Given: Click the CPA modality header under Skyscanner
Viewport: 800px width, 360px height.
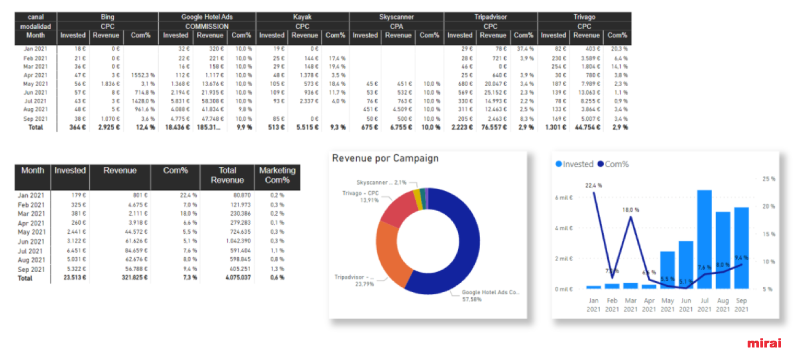Looking at the screenshot, I should (x=397, y=26).
